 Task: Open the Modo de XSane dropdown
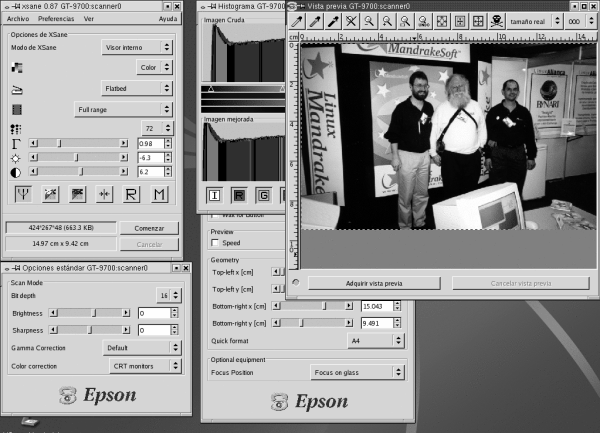point(137,47)
